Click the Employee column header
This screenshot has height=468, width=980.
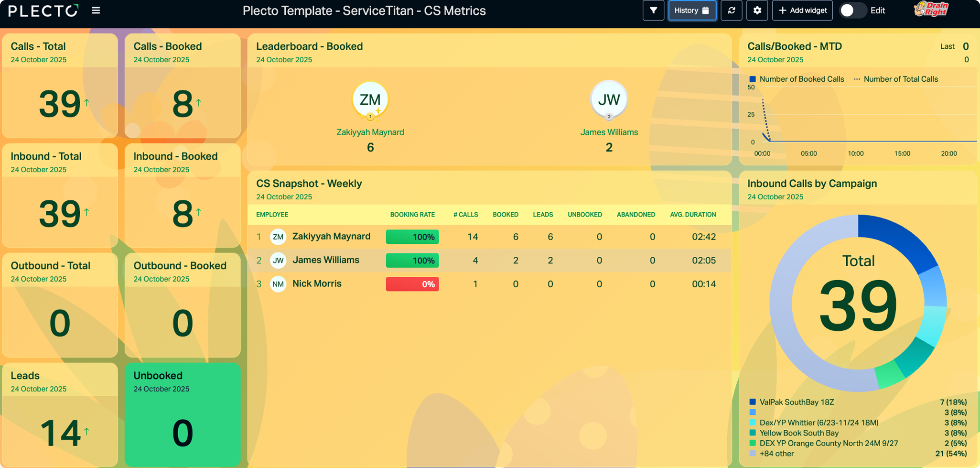pos(272,215)
